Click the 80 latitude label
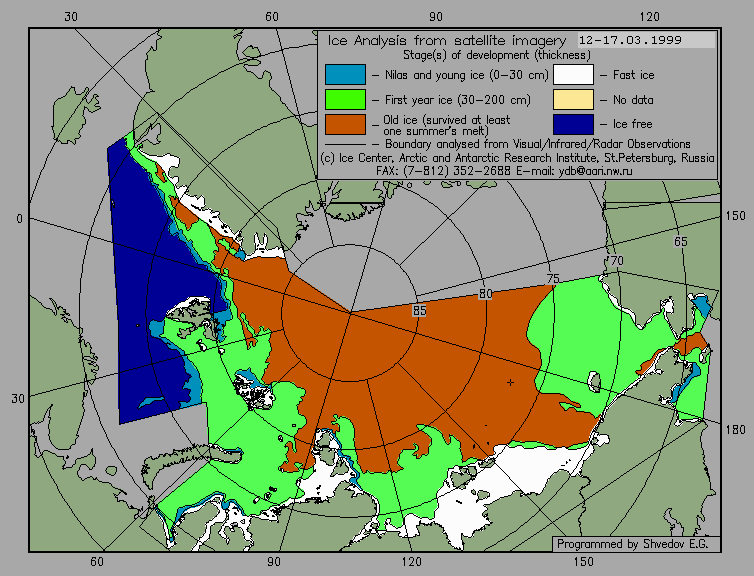Viewport: 754px width, 576px height. click(x=485, y=294)
